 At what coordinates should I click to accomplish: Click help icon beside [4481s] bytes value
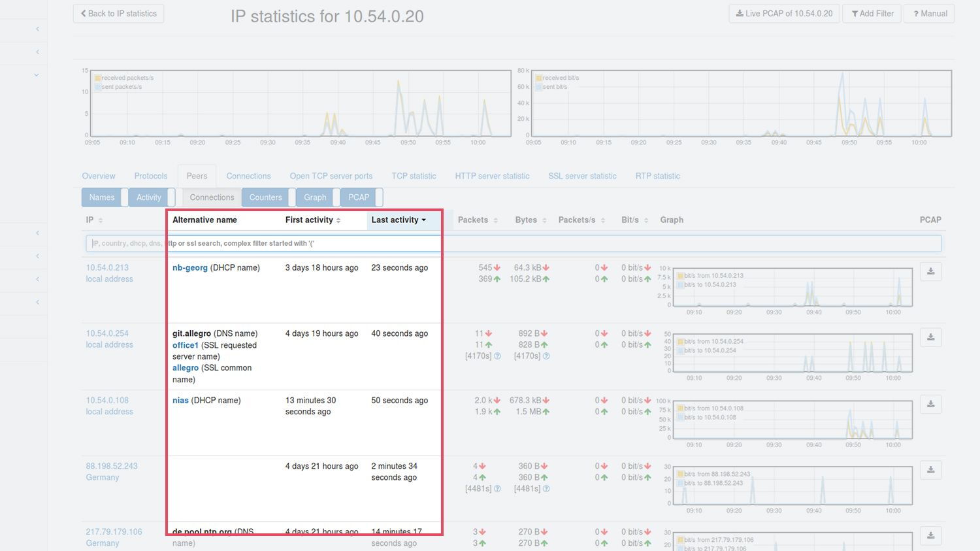[546, 488]
